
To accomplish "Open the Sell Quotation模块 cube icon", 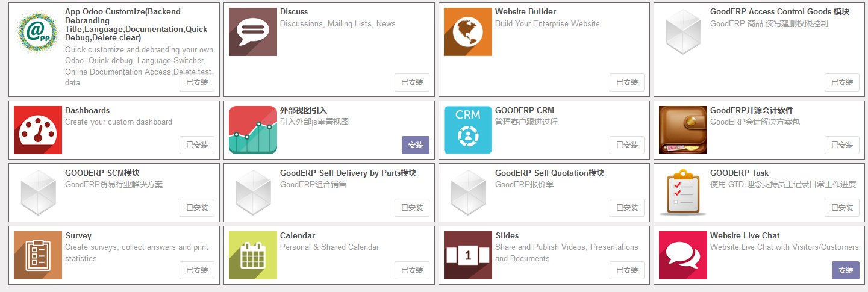I will click(468, 193).
